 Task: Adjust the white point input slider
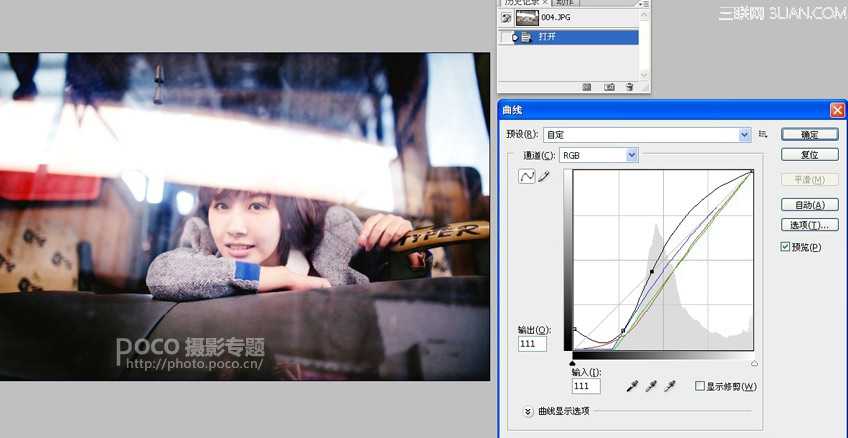coord(754,363)
